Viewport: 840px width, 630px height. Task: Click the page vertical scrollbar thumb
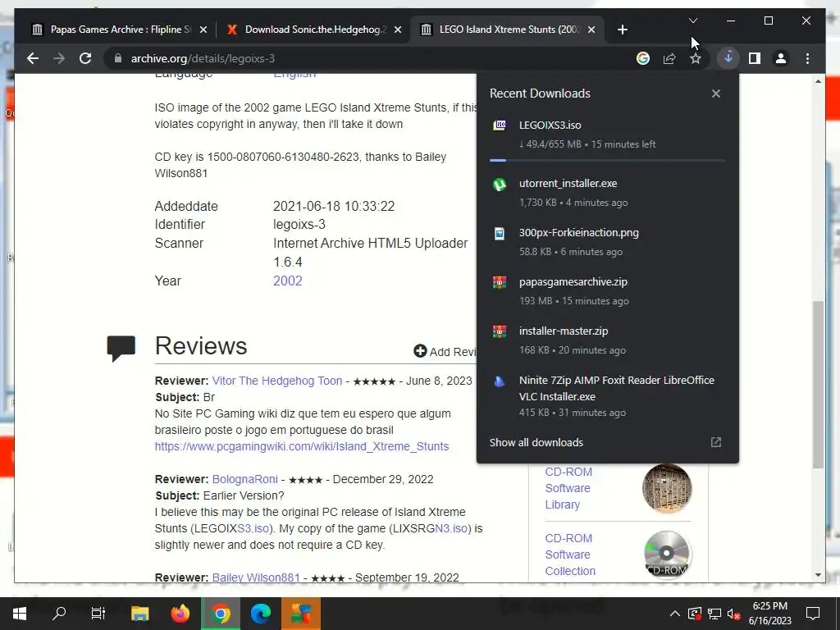[x=818, y=385]
